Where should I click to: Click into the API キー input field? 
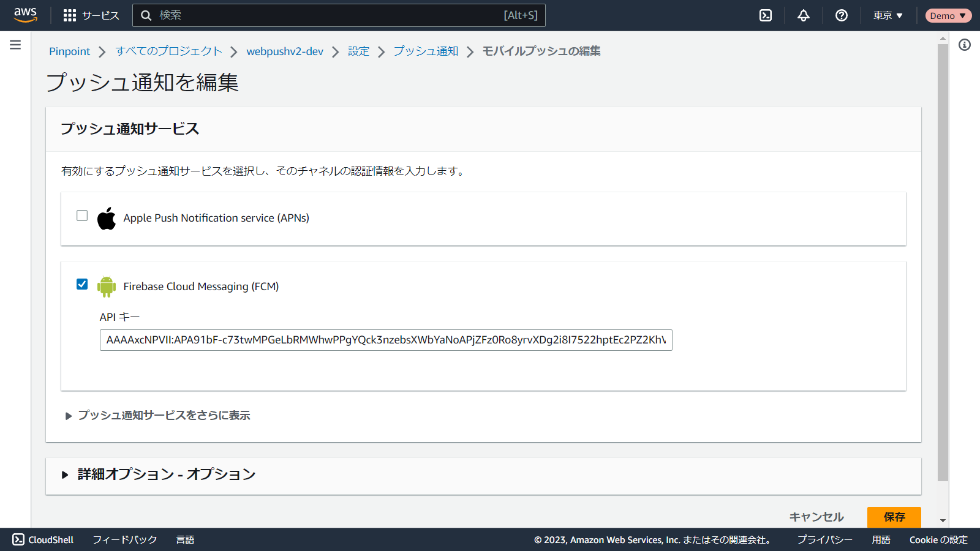[386, 340]
